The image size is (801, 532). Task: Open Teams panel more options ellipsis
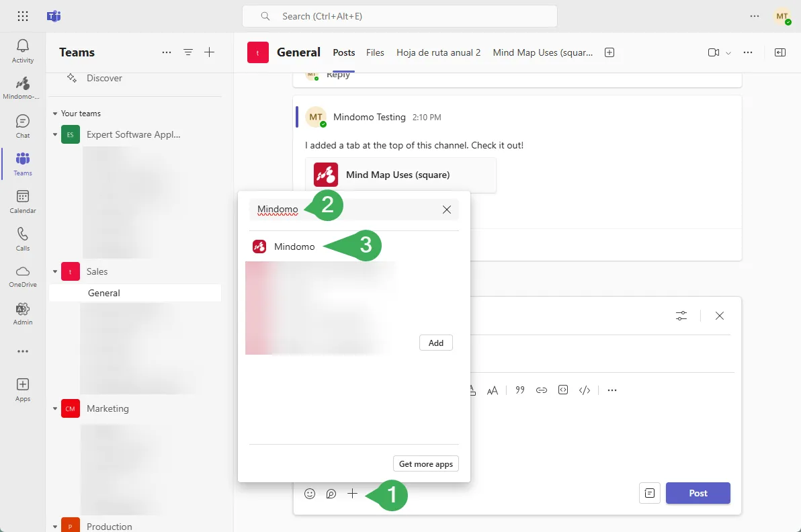click(167, 52)
